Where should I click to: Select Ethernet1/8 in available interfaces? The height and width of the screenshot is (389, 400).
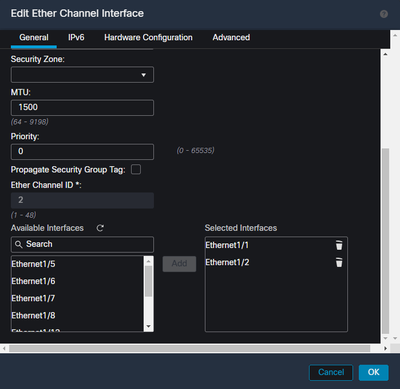point(77,315)
